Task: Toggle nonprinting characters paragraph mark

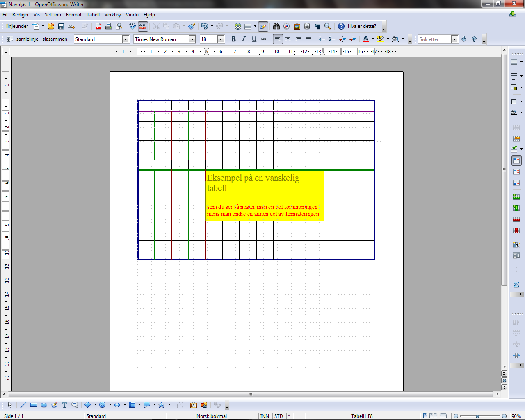Action: [x=317, y=26]
